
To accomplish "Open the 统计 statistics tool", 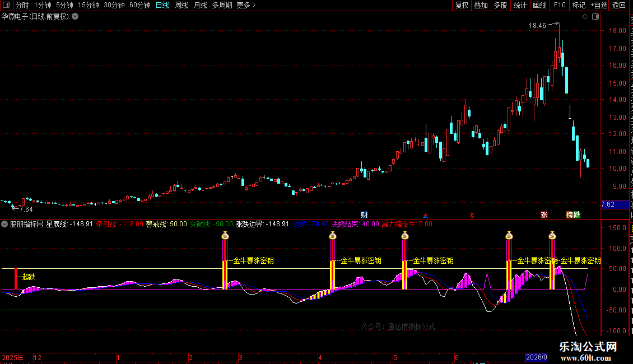I will (x=519, y=5).
